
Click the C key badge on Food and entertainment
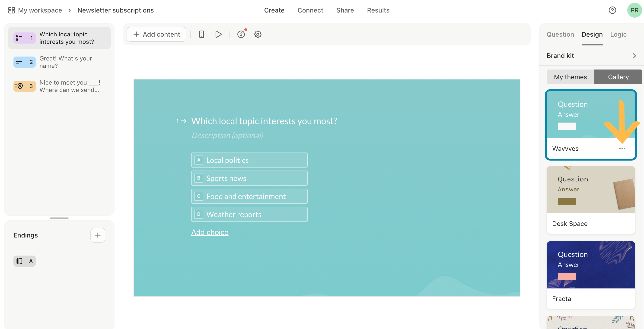point(199,196)
